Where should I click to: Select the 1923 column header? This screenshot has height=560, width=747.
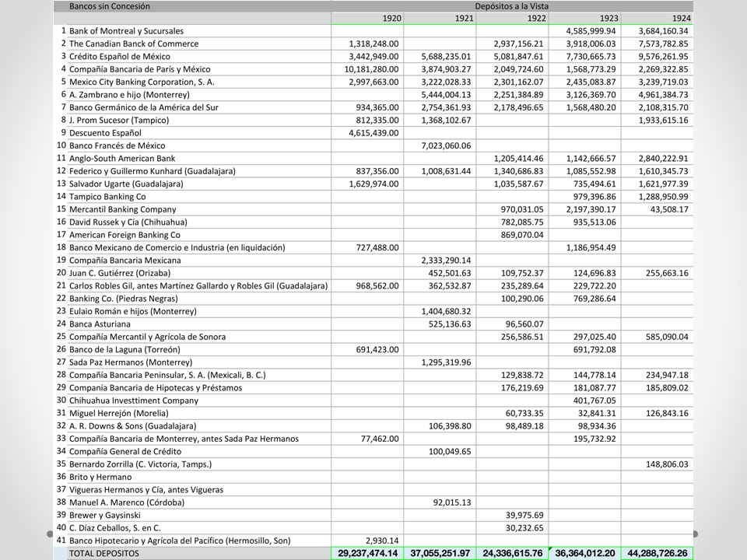584,18
